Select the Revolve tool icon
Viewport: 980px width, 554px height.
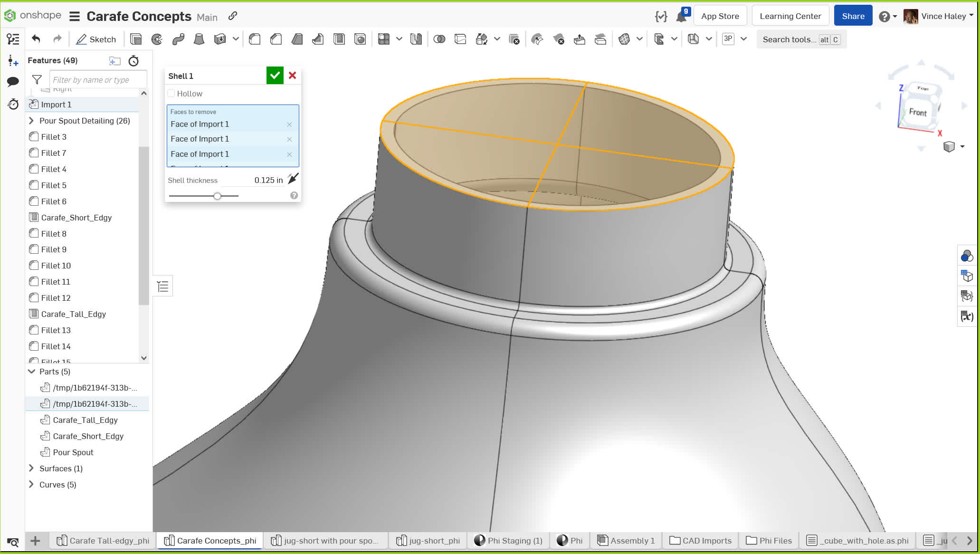157,39
